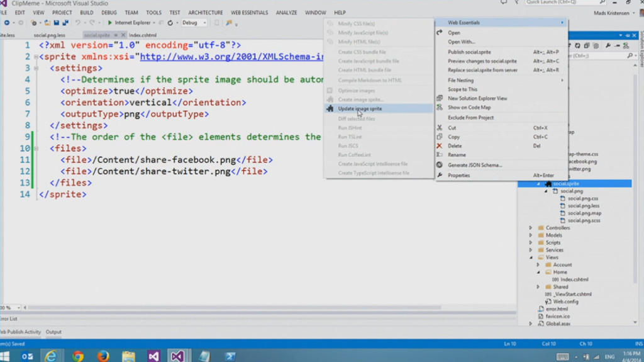
Task: Select Web.config in Solution Explorer
Action: (565, 302)
